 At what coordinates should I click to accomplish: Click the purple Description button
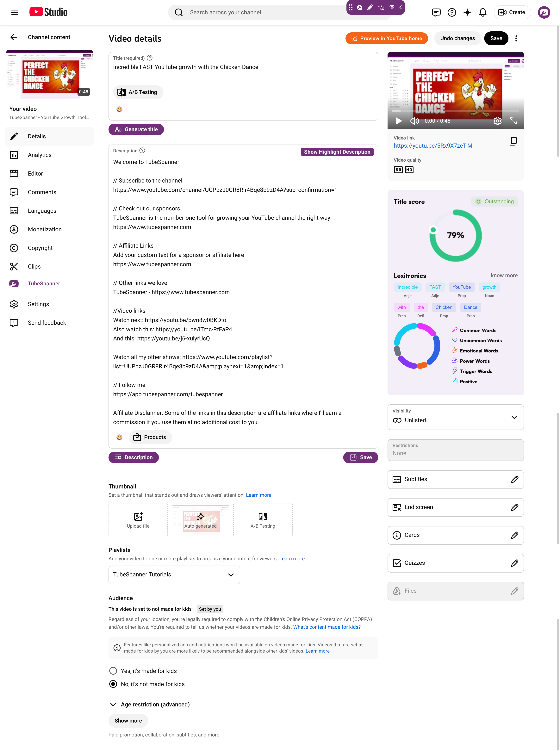click(134, 457)
